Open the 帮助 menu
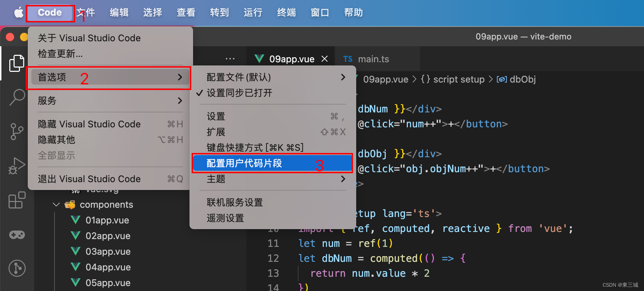The height and width of the screenshot is (291, 644). pyautogui.click(x=353, y=12)
